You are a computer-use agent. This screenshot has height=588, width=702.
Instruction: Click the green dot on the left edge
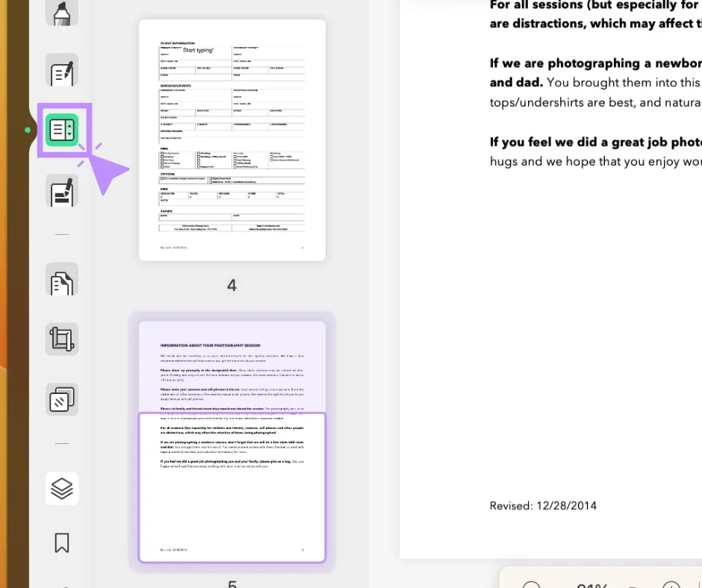[x=28, y=130]
